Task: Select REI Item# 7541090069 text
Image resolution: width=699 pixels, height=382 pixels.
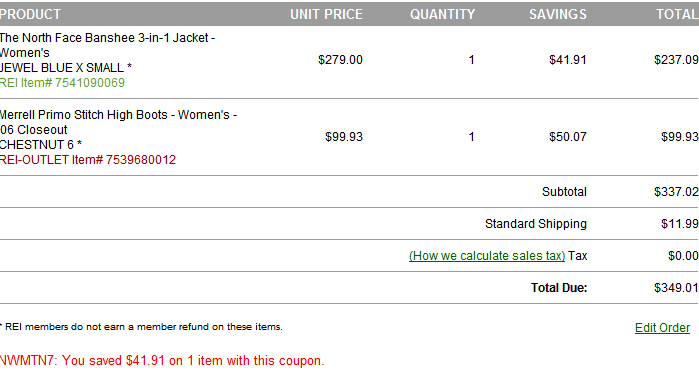Action: click(62, 83)
